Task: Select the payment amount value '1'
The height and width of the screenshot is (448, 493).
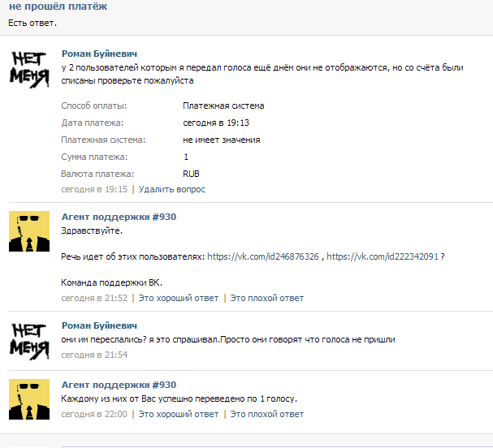Action: 186,157
